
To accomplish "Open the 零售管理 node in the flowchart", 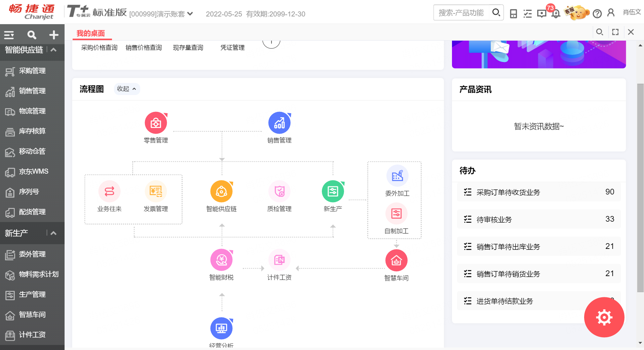I will pos(156,123).
